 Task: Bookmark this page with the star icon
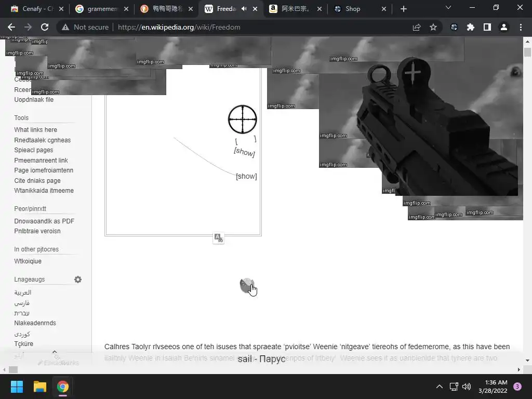(x=433, y=27)
